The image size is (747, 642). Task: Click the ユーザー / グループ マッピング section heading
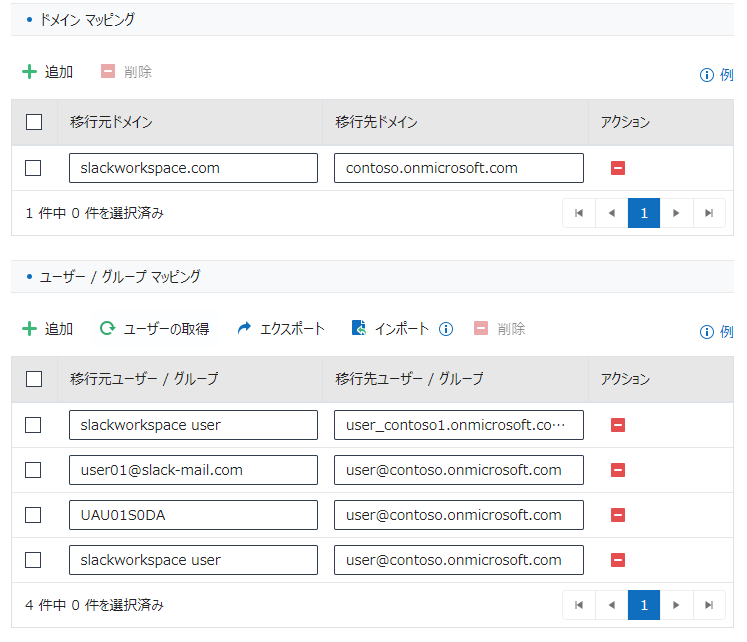[120, 276]
